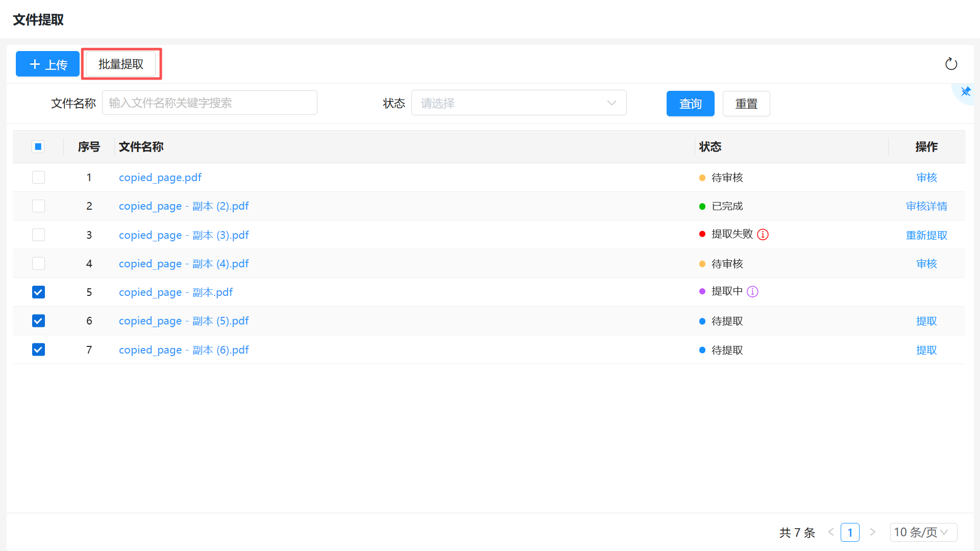Viewport: 980px width, 551px height.
Task: Click the info icon beside 提取失败
Action: click(763, 234)
